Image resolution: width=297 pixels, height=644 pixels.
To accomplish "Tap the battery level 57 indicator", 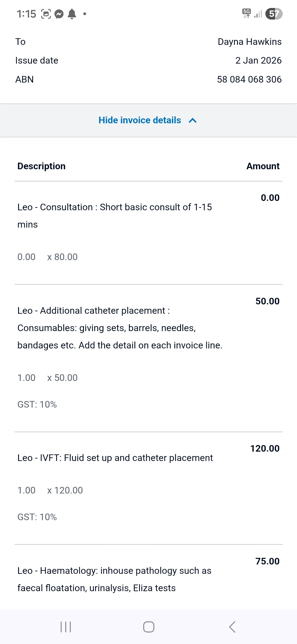I will point(274,14).
